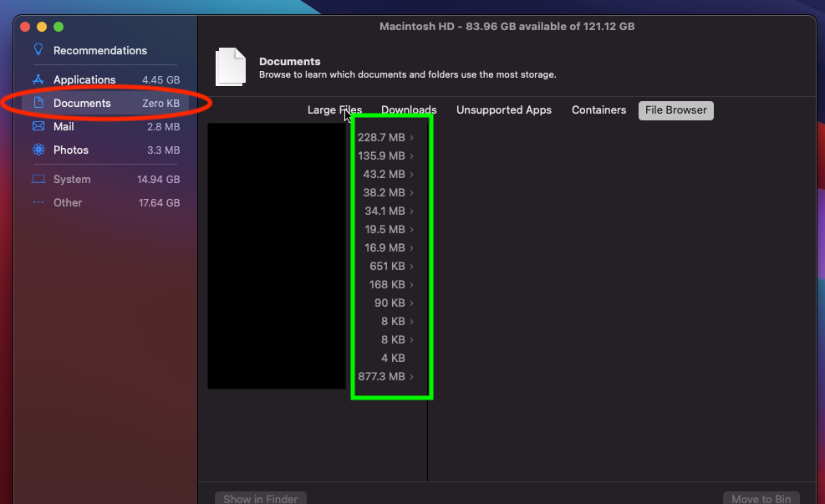Image resolution: width=825 pixels, height=504 pixels.
Task: Expand the 877.3 MB row chevron
Action: pyautogui.click(x=412, y=377)
